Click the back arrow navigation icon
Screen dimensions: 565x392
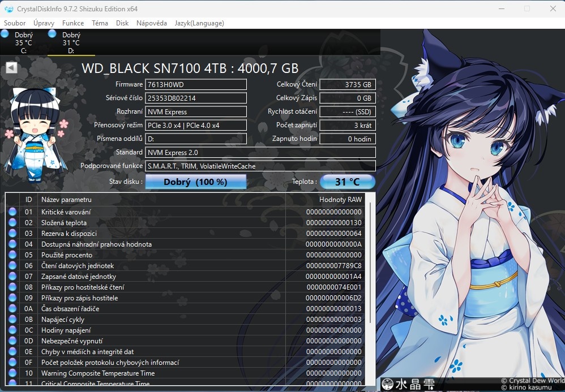(10, 67)
